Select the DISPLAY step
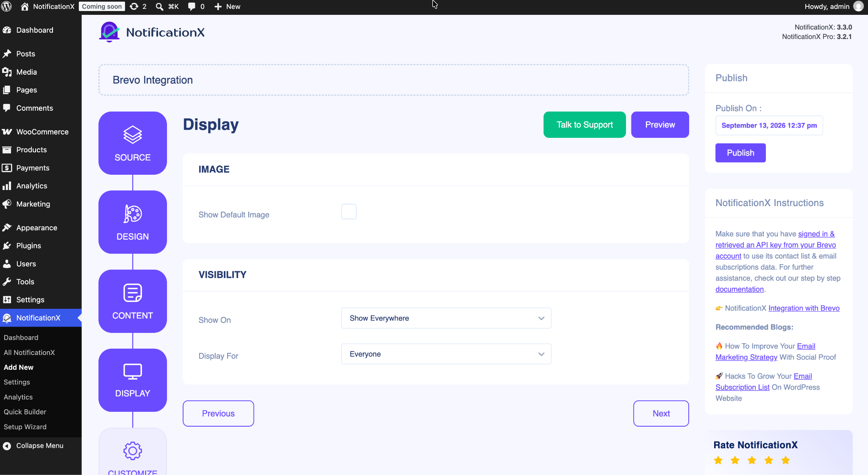868x475 pixels. [133, 380]
